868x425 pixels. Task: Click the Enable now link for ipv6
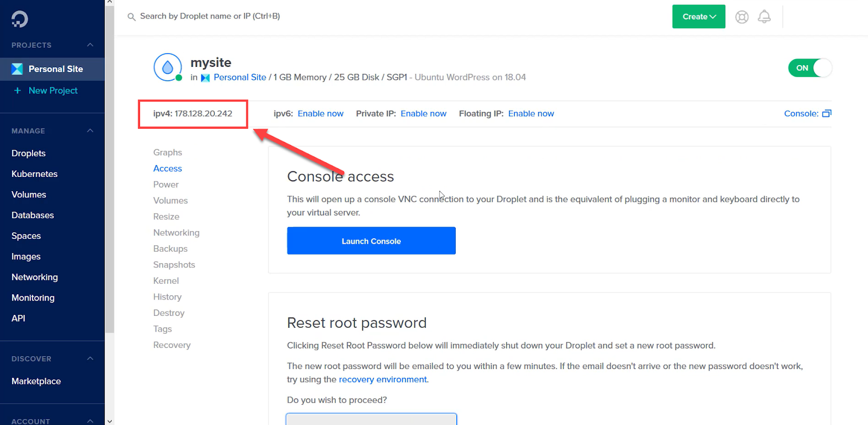(321, 113)
